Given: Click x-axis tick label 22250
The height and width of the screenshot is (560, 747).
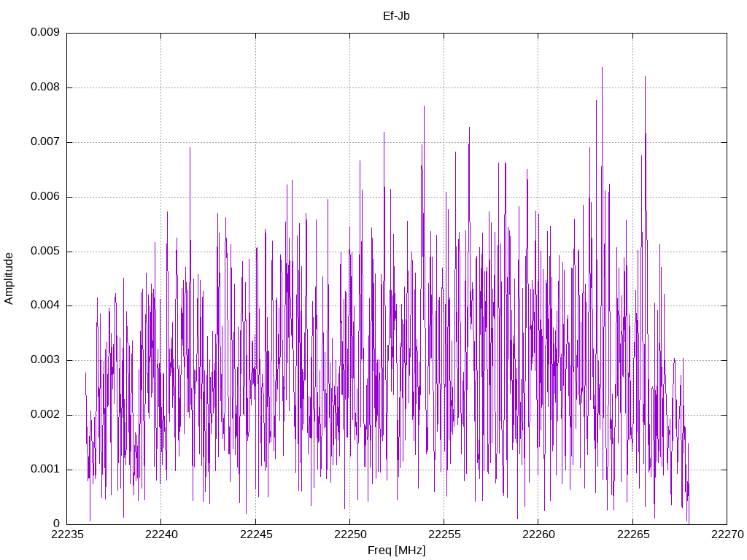Looking at the screenshot, I should point(349,534).
